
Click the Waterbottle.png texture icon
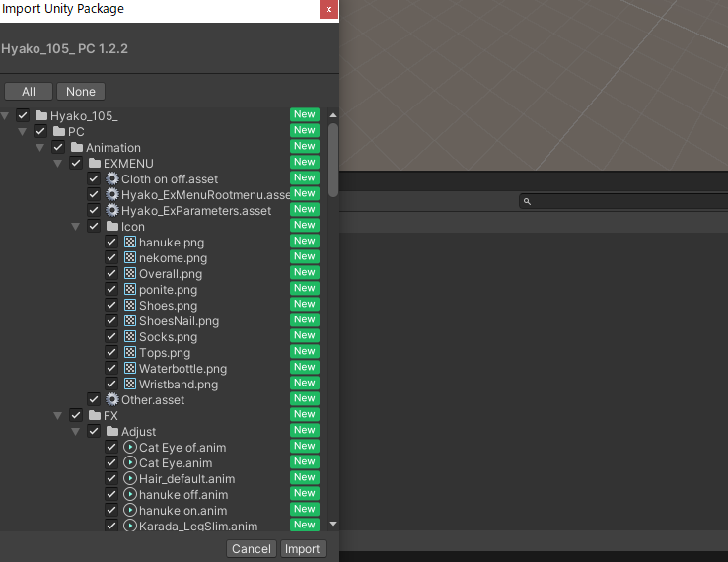[x=130, y=368]
